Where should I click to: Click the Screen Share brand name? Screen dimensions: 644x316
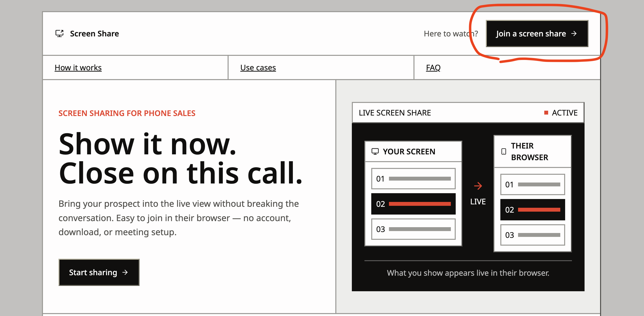94,33
